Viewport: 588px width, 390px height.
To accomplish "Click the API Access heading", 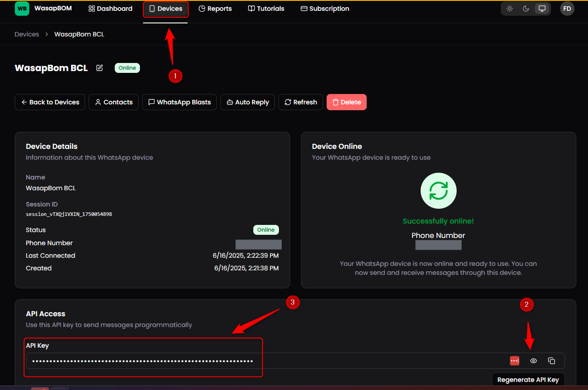I will coord(45,314).
